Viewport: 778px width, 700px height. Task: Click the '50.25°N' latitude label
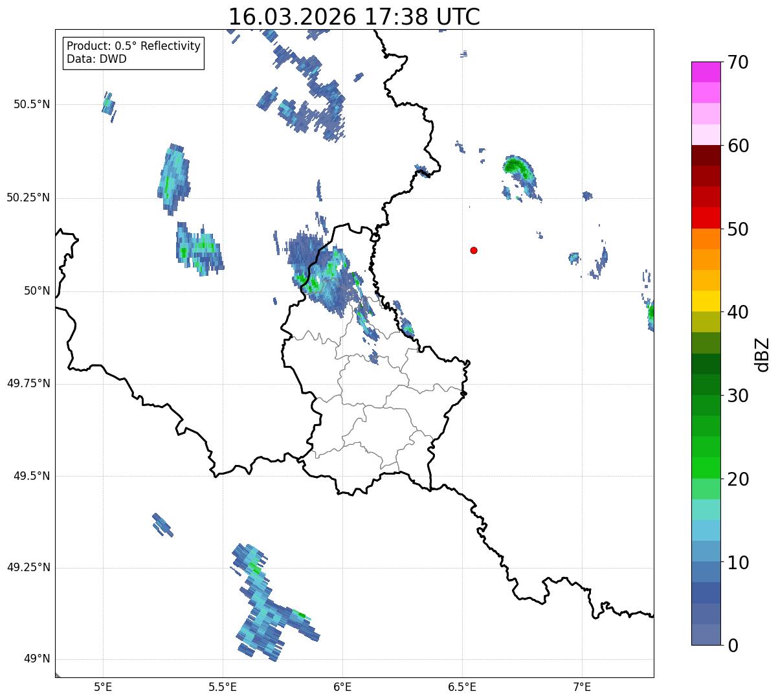pos(28,198)
